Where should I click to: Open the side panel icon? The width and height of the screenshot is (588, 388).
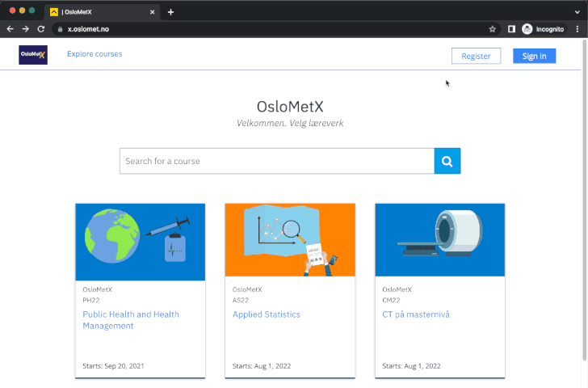[x=511, y=29]
